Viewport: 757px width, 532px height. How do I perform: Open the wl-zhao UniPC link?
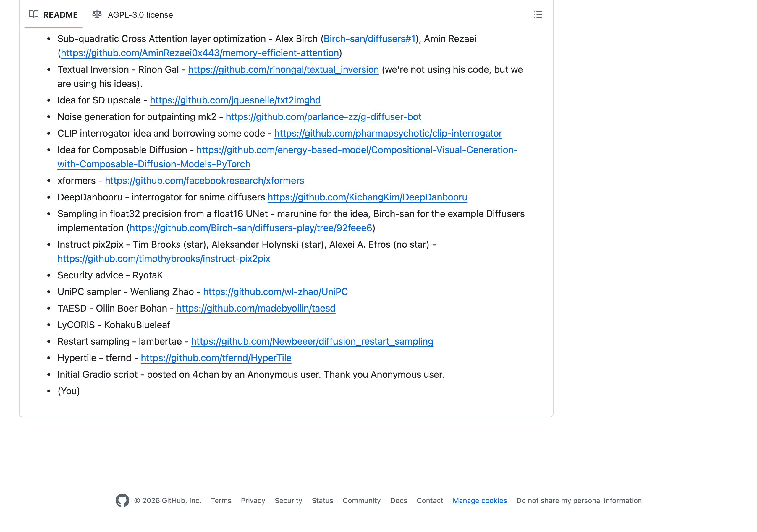click(x=275, y=292)
